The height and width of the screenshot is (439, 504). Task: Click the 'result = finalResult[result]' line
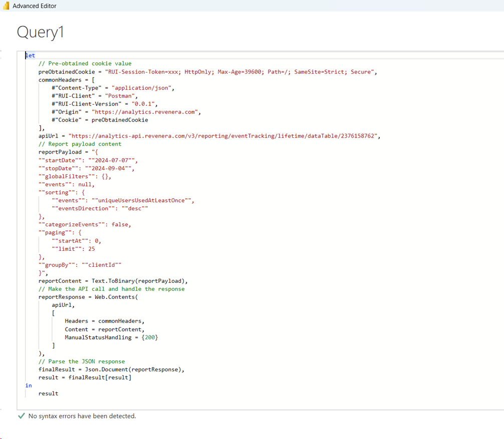pyautogui.click(x=85, y=377)
